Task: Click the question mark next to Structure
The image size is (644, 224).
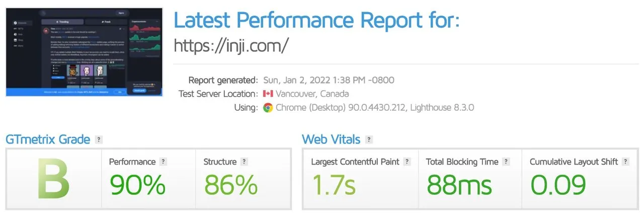Action: [244, 162]
